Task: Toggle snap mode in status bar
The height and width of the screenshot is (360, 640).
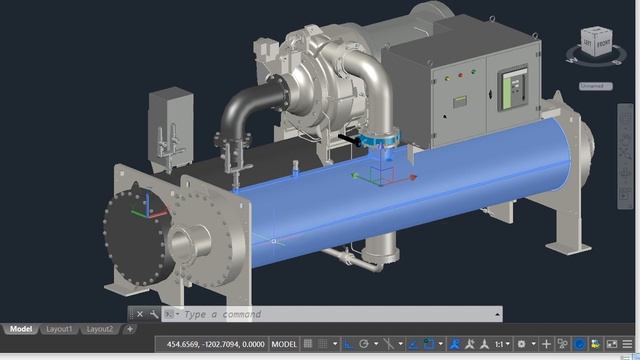Action: pos(323,344)
